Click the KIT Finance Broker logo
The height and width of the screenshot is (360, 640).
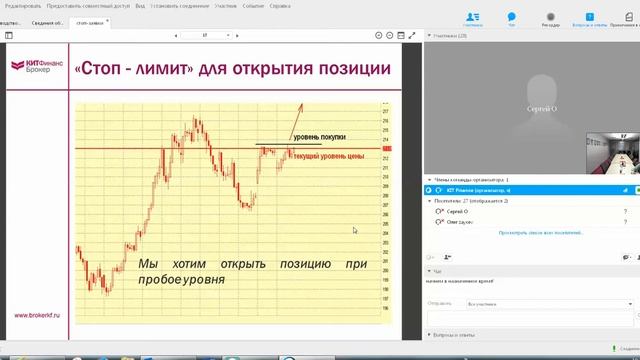coord(37,67)
